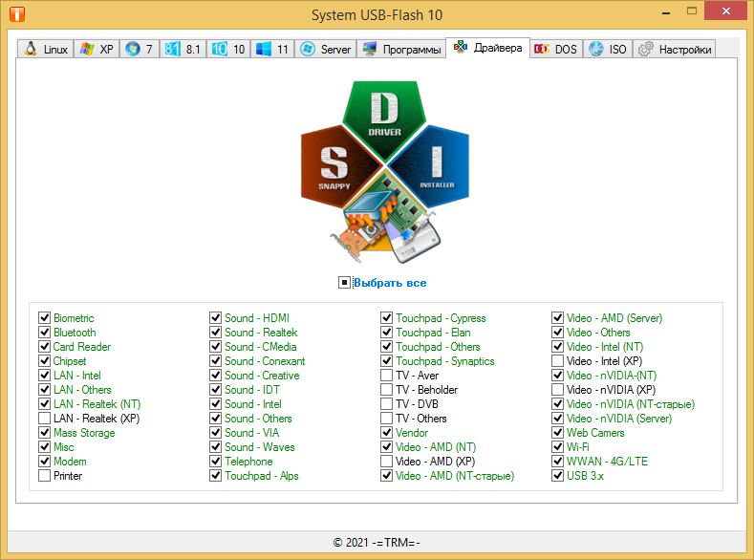Image resolution: width=754 pixels, height=560 pixels.
Task: Uncheck the Bluetooth driver checkbox
Action: (44, 333)
